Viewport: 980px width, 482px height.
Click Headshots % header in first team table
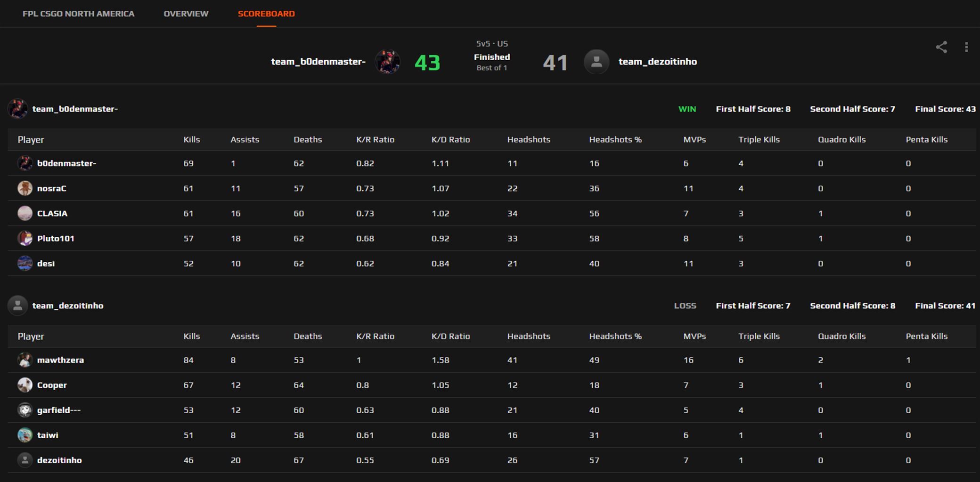coord(615,139)
